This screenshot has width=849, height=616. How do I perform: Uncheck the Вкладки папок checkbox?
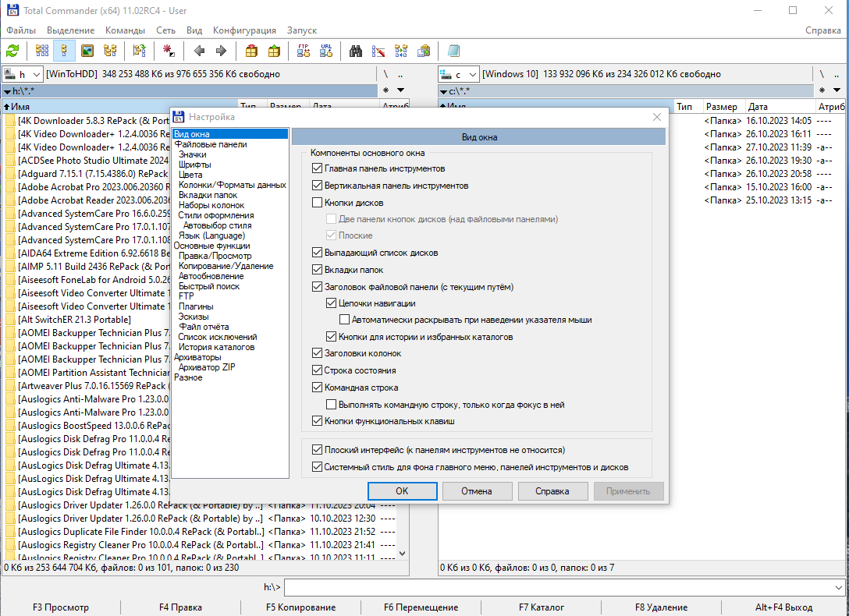coord(318,269)
